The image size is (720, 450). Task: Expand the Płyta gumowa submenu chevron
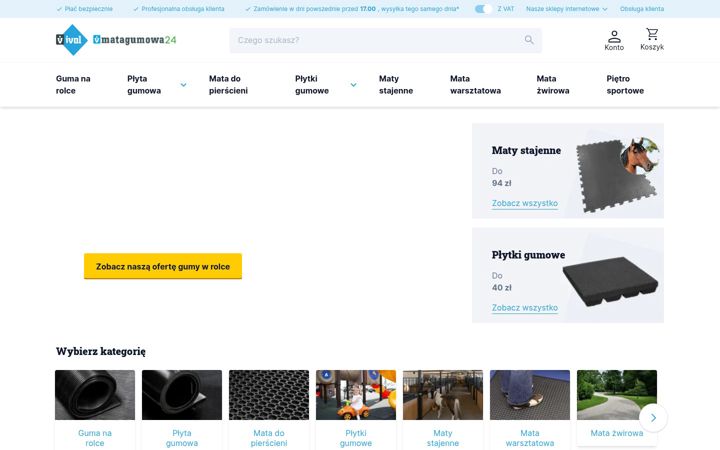pos(183,84)
